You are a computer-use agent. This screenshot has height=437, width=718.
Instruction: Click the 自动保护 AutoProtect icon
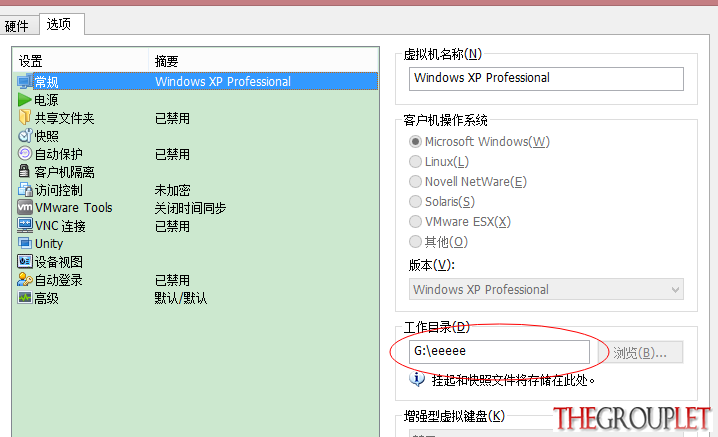click(25, 153)
